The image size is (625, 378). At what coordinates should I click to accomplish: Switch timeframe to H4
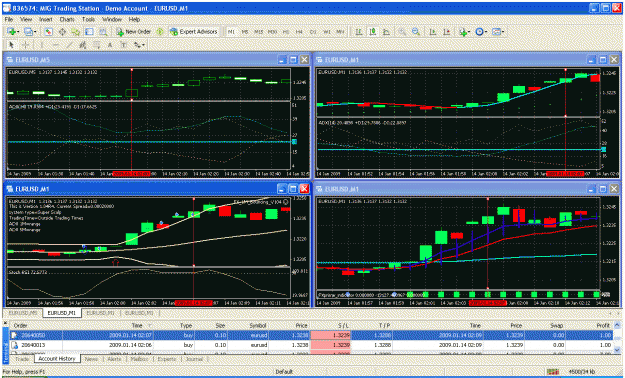[x=299, y=32]
